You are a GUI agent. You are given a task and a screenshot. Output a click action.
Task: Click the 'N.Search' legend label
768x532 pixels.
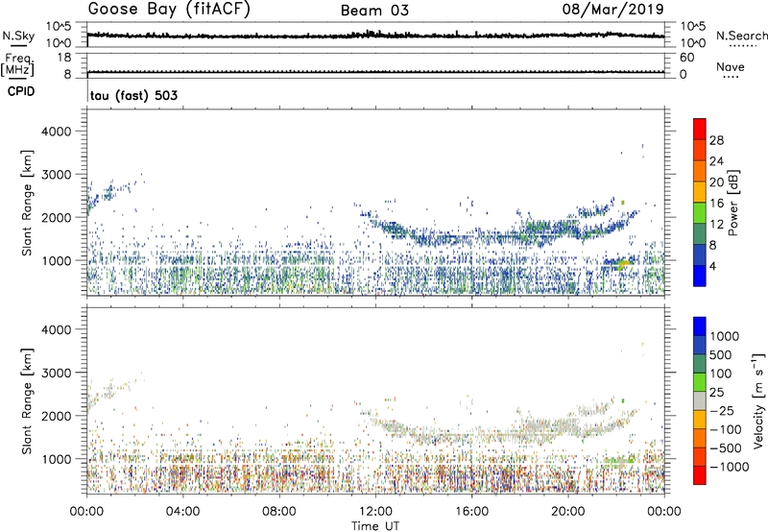(x=742, y=36)
